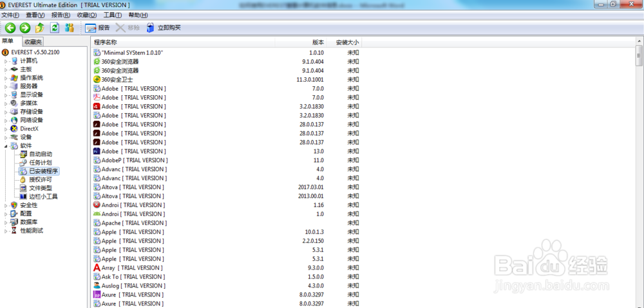Open 文件类型 file types tree item
This screenshot has height=308, width=644.
click(x=35, y=188)
